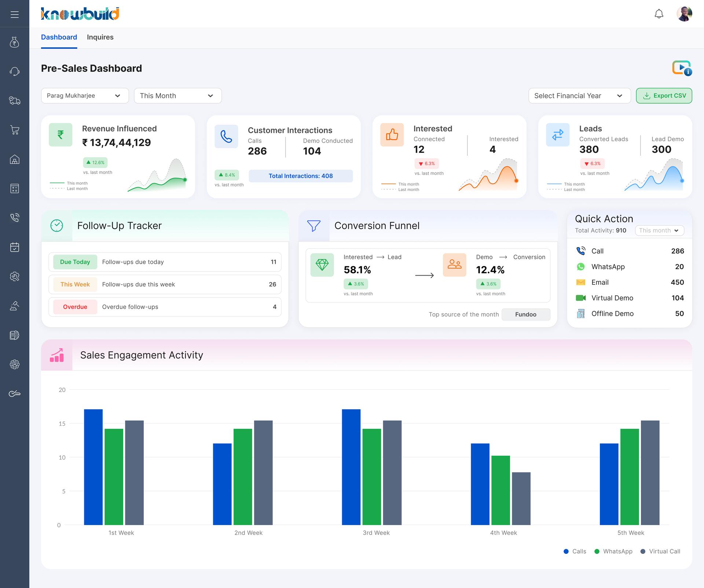This screenshot has height=588, width=704.
Task: Click the Total Interactions: 408 button
Action: coord(301,176)
